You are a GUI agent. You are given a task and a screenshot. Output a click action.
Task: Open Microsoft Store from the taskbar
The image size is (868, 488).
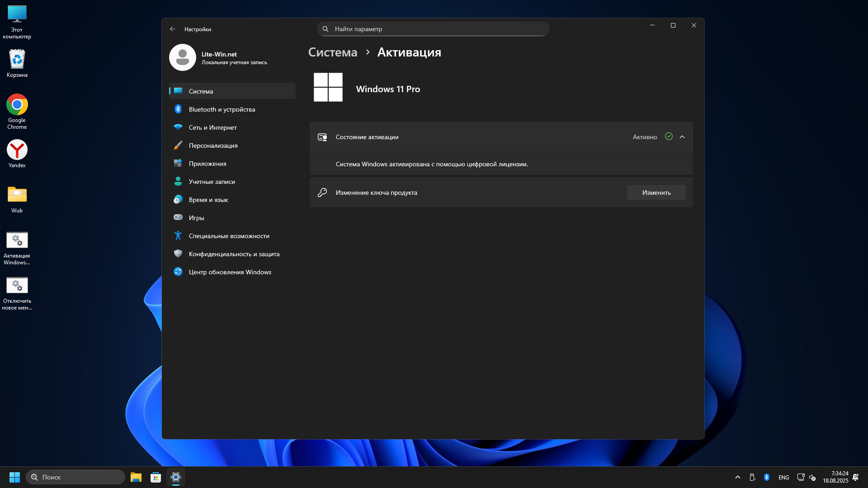[156, 477]
